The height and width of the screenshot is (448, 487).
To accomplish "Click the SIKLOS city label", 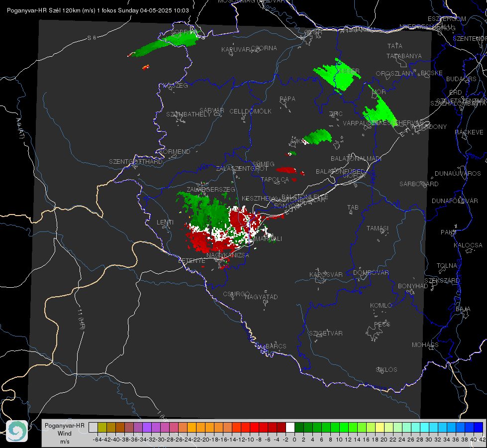I will pos(387,370).
